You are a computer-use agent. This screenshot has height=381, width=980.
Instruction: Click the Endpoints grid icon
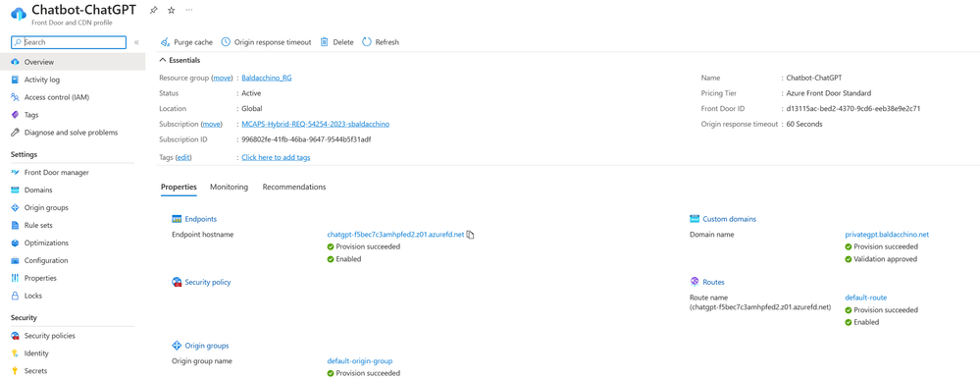click(177, 219)
